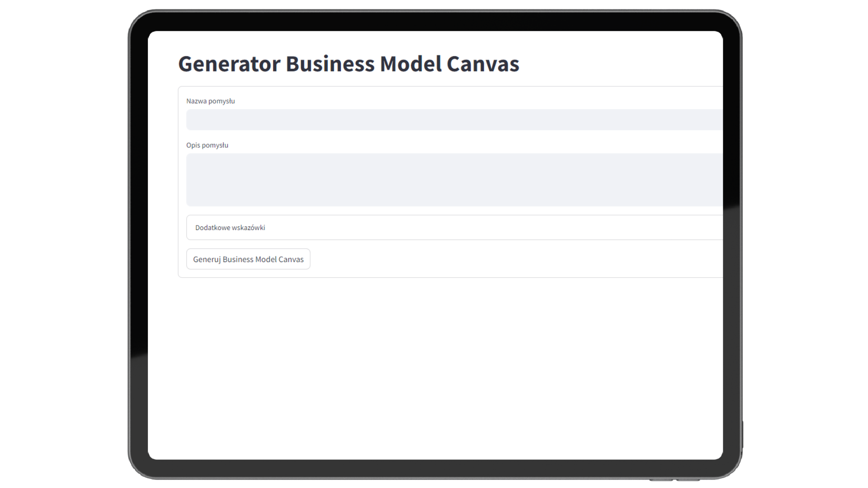Place cursor in the single-line gray field
The width and height of the screenshot is (868, 488).
[452, 120]
